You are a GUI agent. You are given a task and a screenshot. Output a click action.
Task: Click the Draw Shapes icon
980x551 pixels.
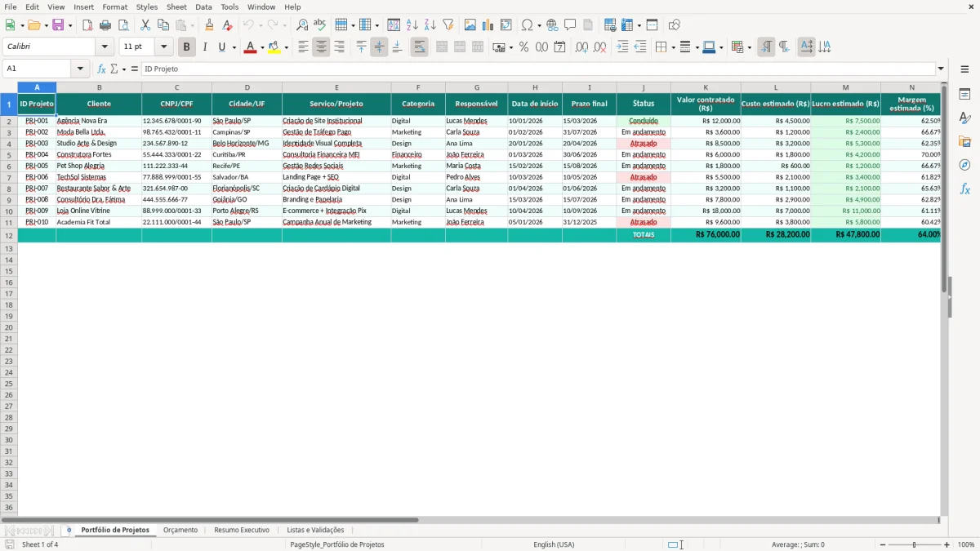[675, 25]
